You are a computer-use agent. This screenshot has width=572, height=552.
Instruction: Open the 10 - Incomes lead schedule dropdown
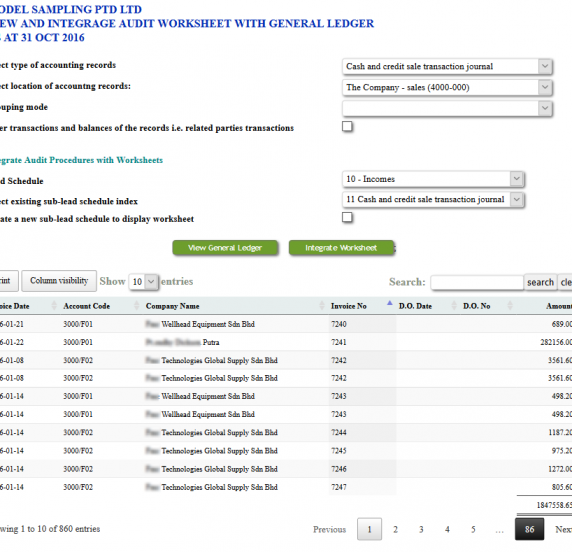tap(433, 179)
